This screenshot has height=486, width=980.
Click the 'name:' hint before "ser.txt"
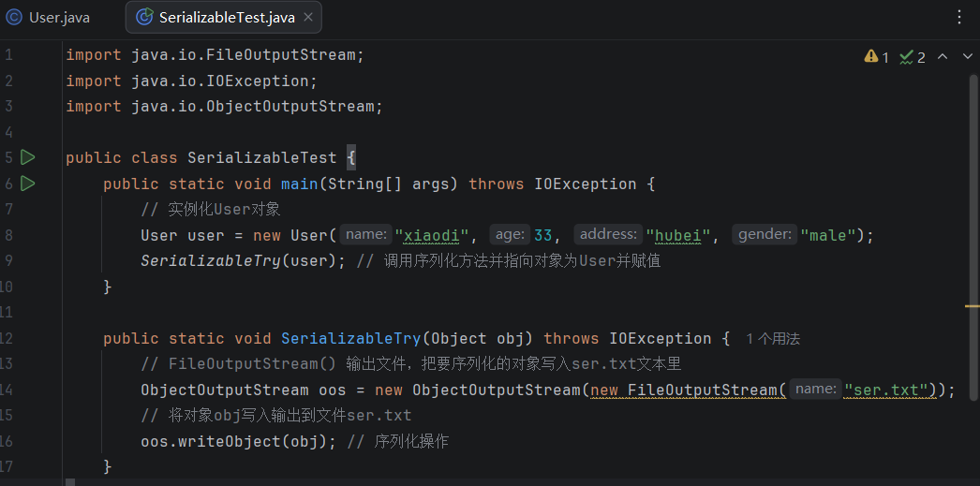816,390
